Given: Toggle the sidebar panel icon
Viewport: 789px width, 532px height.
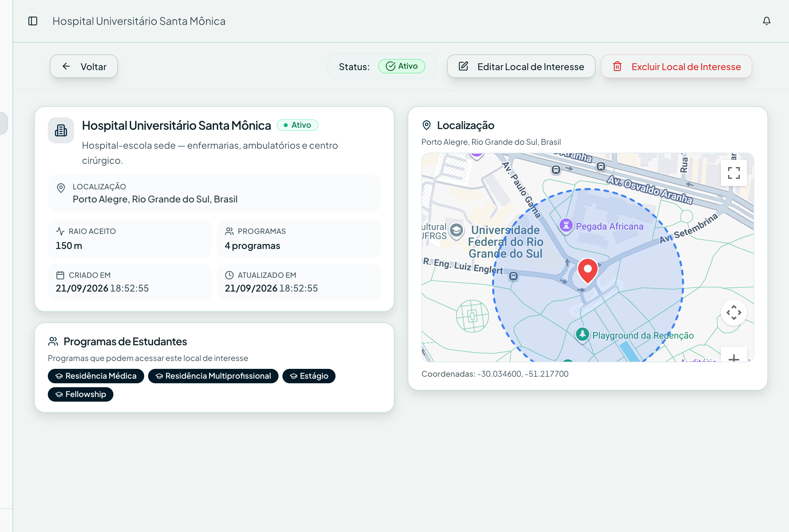Looking at the screenshot, I should pyautogui.click(x=32, y=21).
